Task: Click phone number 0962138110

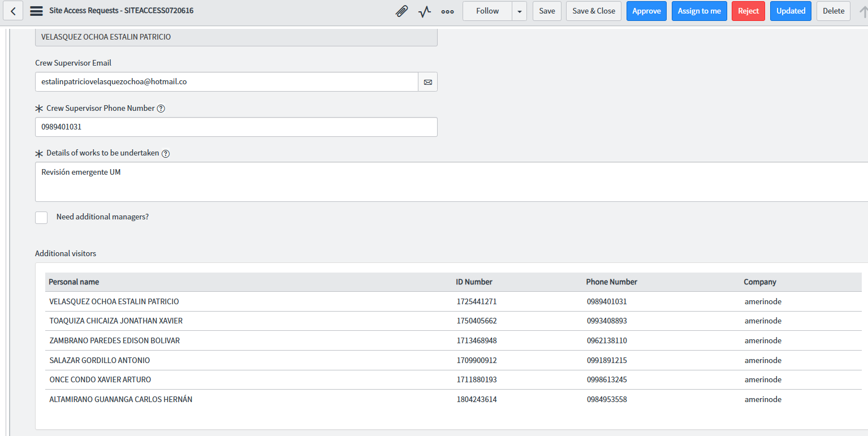Action: pos(607,341)
